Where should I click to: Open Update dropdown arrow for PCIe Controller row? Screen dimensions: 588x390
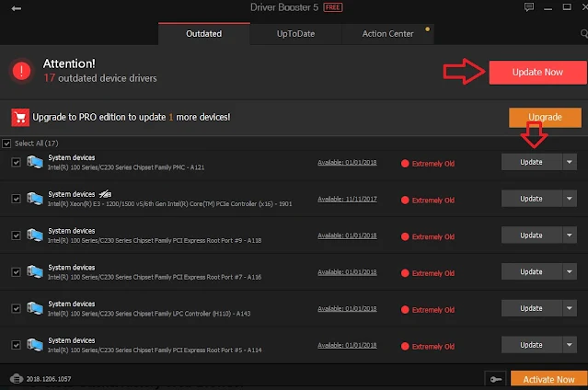click(x=570, y=199)
